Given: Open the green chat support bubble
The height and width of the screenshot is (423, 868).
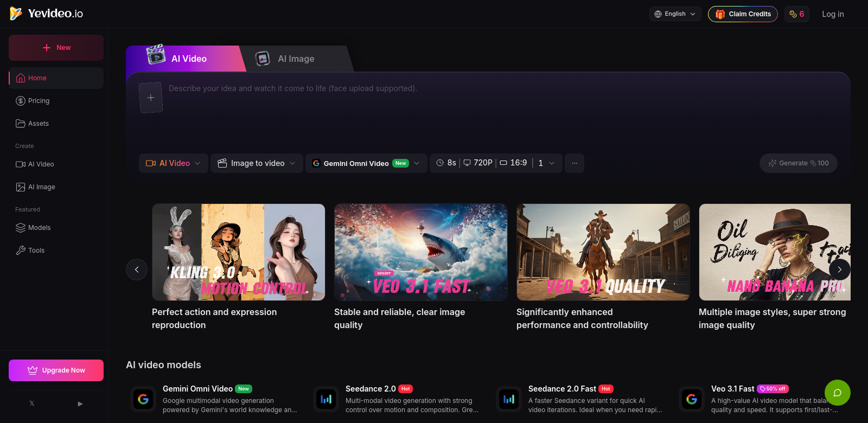Looking at the screenshot, I should (837, 393).
